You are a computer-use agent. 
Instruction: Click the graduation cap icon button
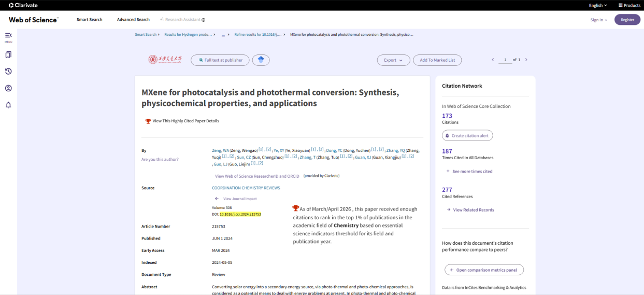click(x=261, y=60)
